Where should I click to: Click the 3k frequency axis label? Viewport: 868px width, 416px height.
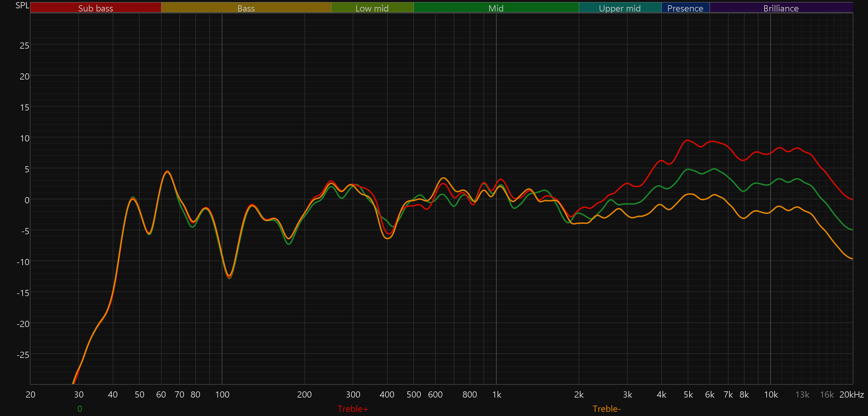(x=627, y=394)
